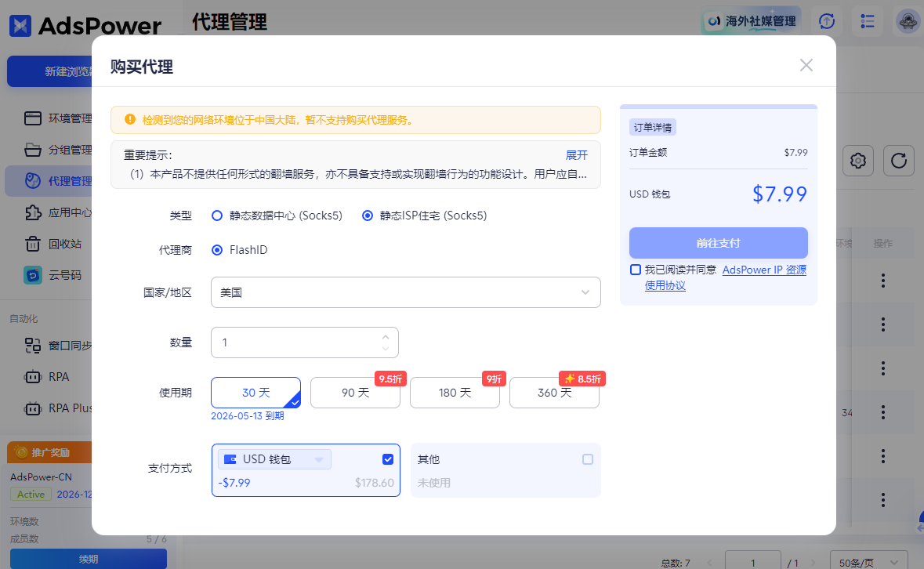The height and width of the screenshot is (569, 924).
Task: Select the 静态数据中心 (Socks5) proxy type
Action: (216, 216)
